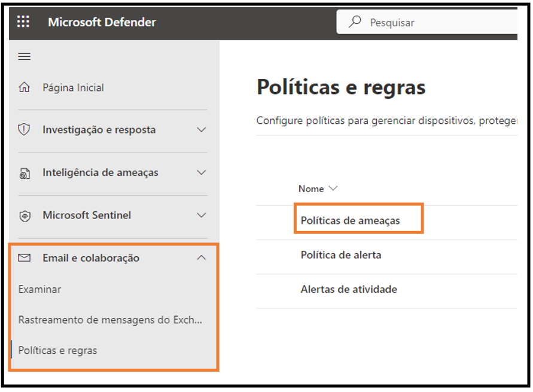Viewport: 533px width, 392px height.
Task: Open Rastreamento de mensagens do Exchange item
Action: tap(110, 320)
